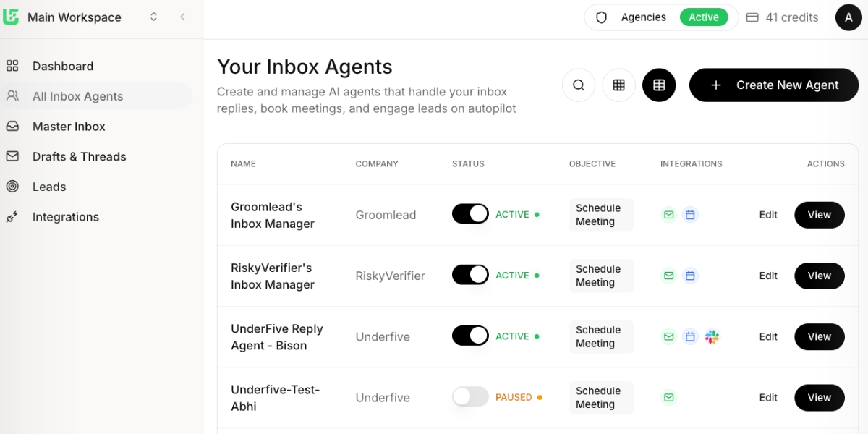Image resolution: width=868 pixels, height=434 pixels.
Task: Open the search icon above the agents table
Action: [578, 85]
